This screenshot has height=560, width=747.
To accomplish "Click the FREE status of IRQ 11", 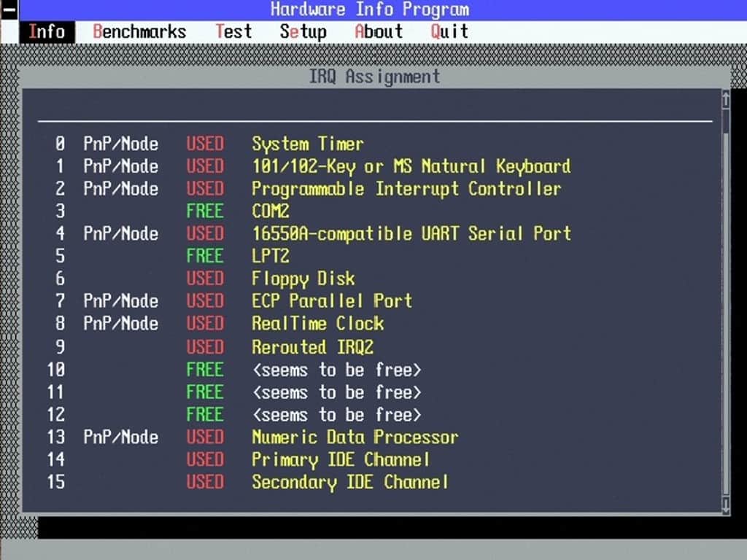I will click(205, 392).
